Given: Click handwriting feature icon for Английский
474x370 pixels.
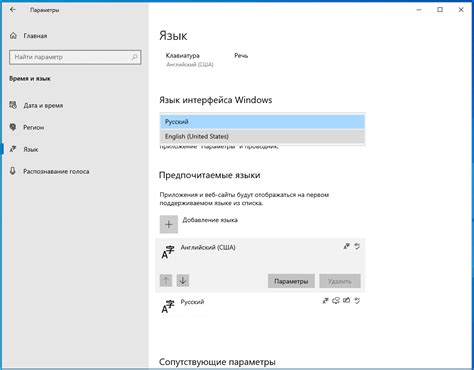Looking at the screenshot, I should pos(357,246).
